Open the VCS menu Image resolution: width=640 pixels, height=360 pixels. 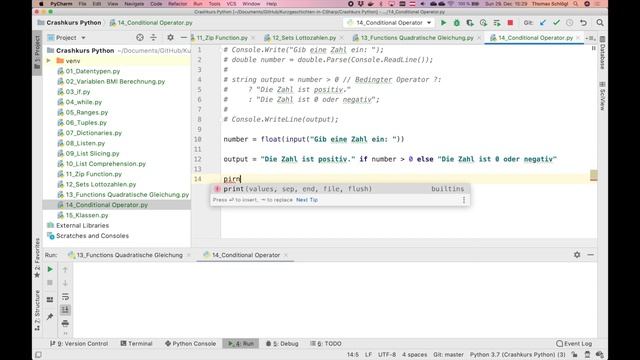pos(231,4)
